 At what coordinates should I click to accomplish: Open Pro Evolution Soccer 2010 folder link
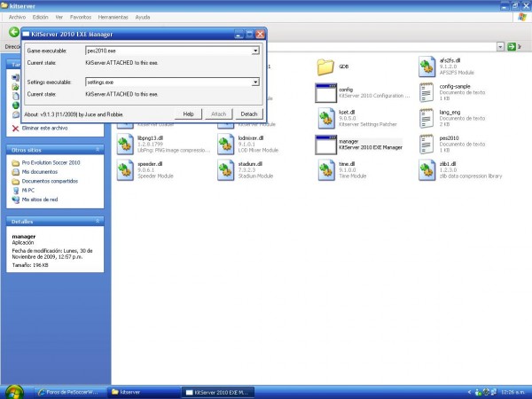pyautogui.click(x=51, y=162)
